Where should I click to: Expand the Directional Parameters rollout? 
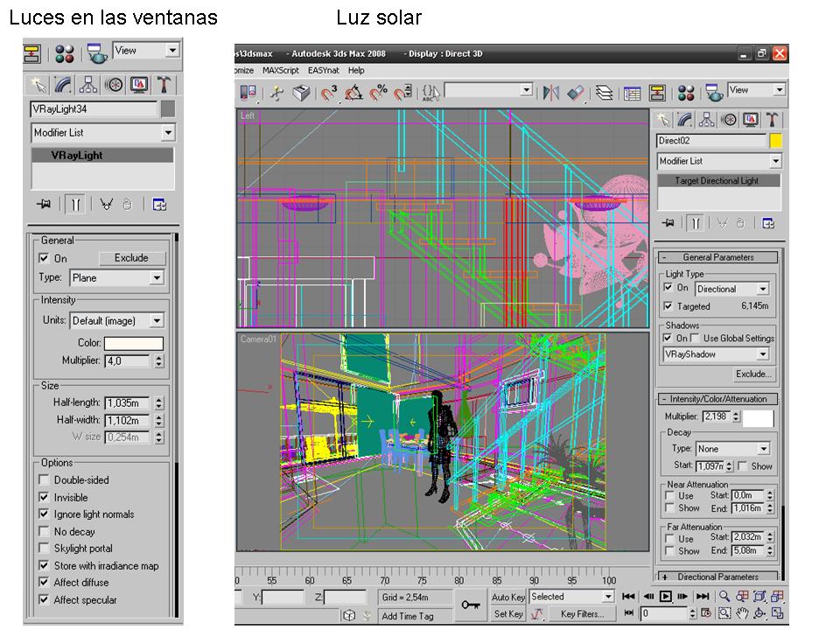[x=717, y=577]
